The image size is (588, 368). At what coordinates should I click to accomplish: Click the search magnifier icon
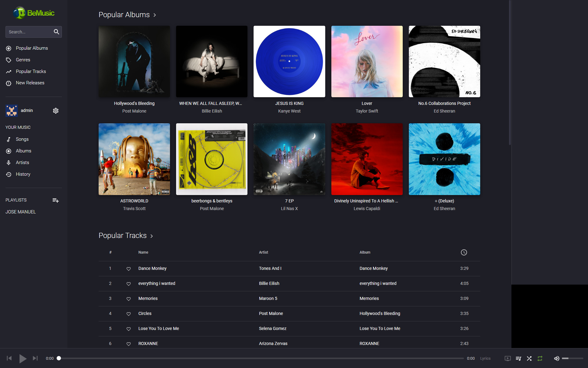tap(56, 32)
